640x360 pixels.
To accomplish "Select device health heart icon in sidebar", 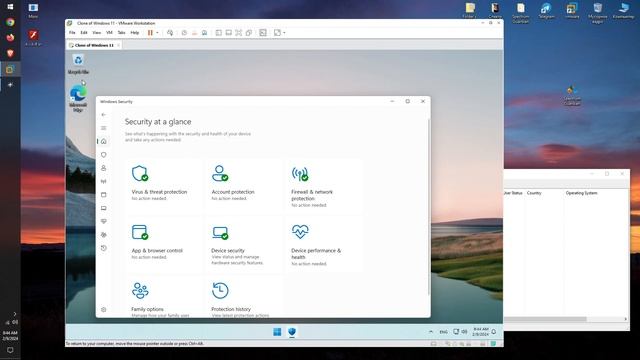I will [x=104, y=221].
